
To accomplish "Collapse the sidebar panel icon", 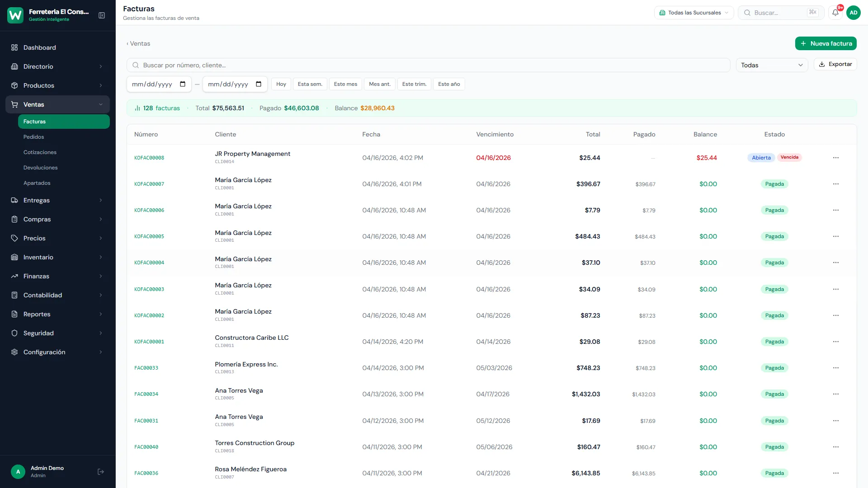I will coord(102,15).
